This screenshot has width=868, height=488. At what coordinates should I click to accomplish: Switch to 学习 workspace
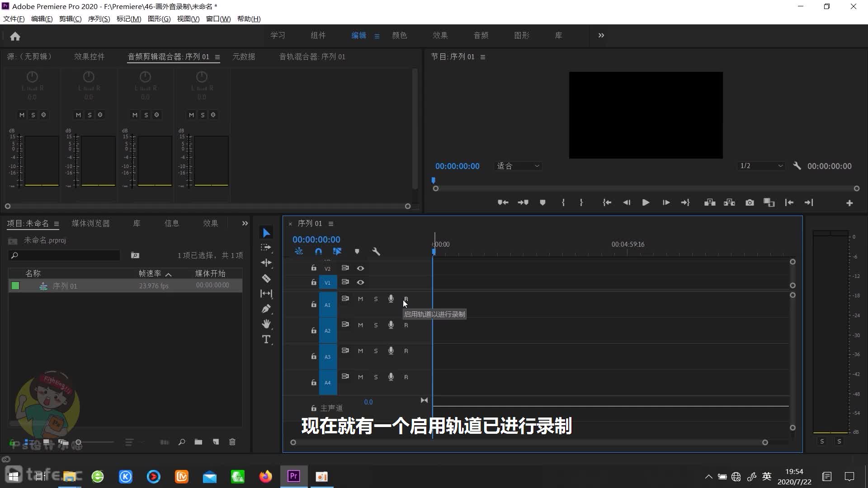[x=278, y=35]
